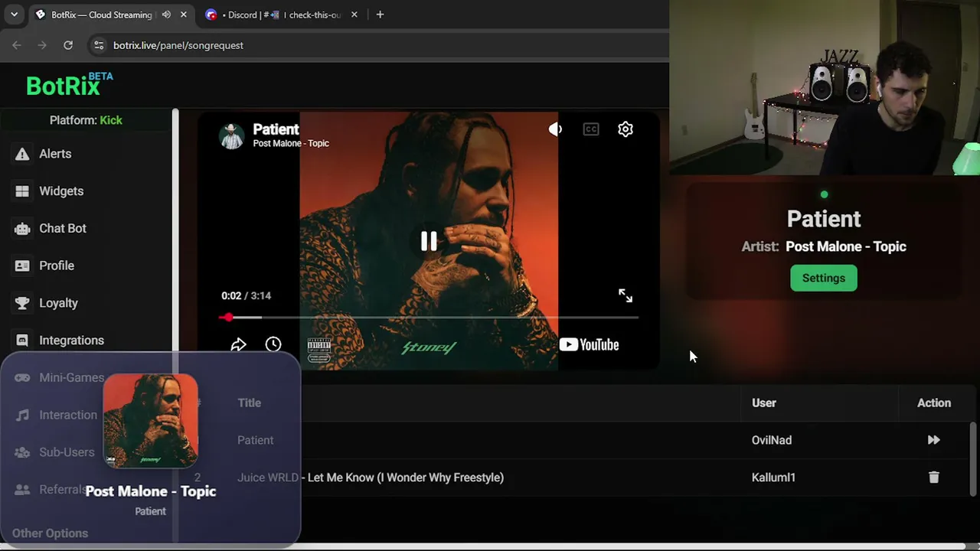
Task: Toggle closed captions in the player
Action: [x=590, y=129]
